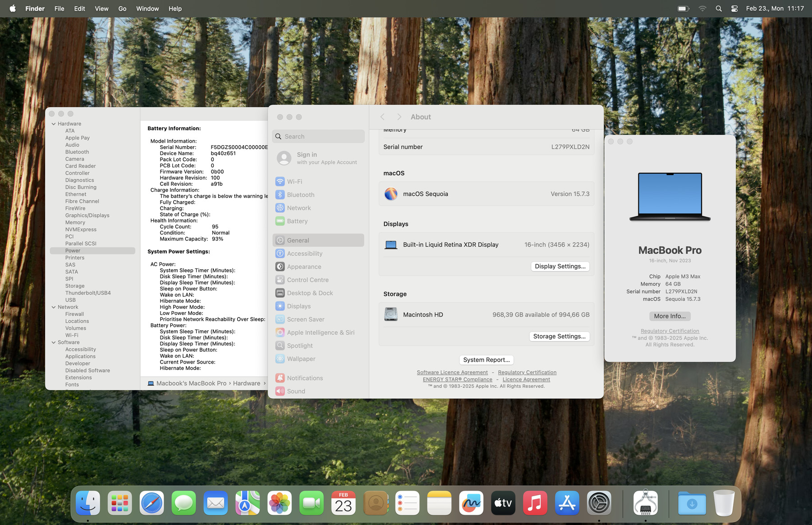Collapse the Network section in System Report
This screenshot has height=525, width=812.
(54, 307)
